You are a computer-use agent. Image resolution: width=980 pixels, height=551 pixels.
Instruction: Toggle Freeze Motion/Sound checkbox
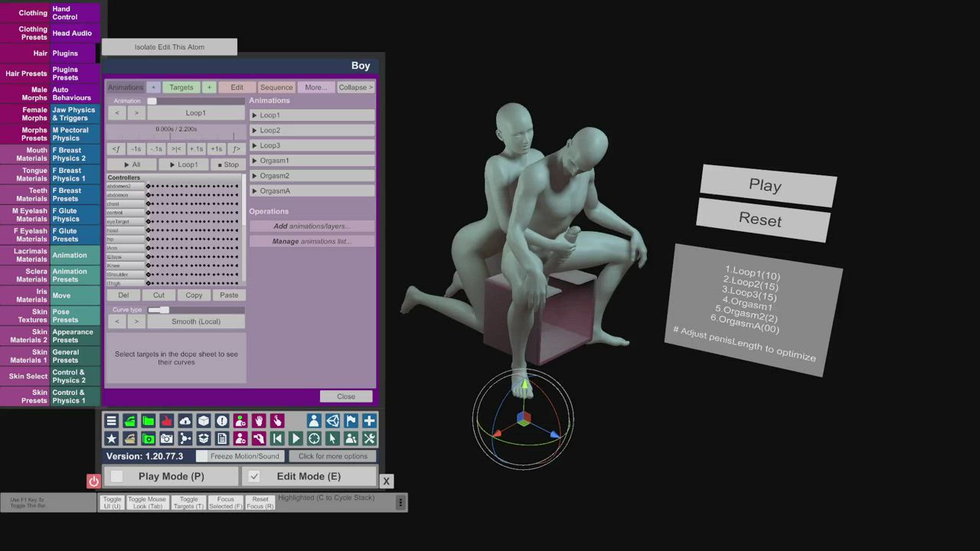click(201, 456)
